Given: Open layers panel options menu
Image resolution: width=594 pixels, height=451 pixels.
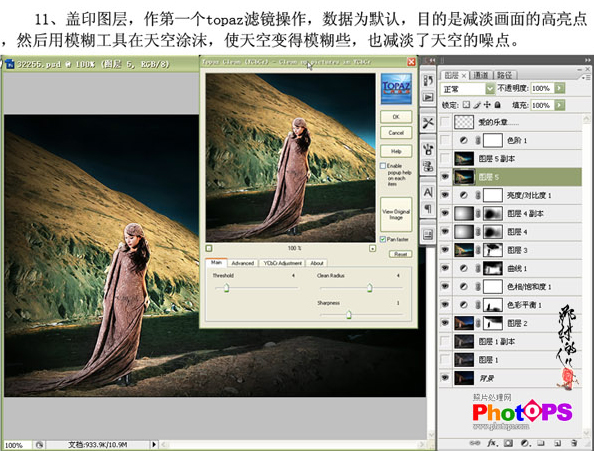Looking at the screenshot, I should 585,77.
